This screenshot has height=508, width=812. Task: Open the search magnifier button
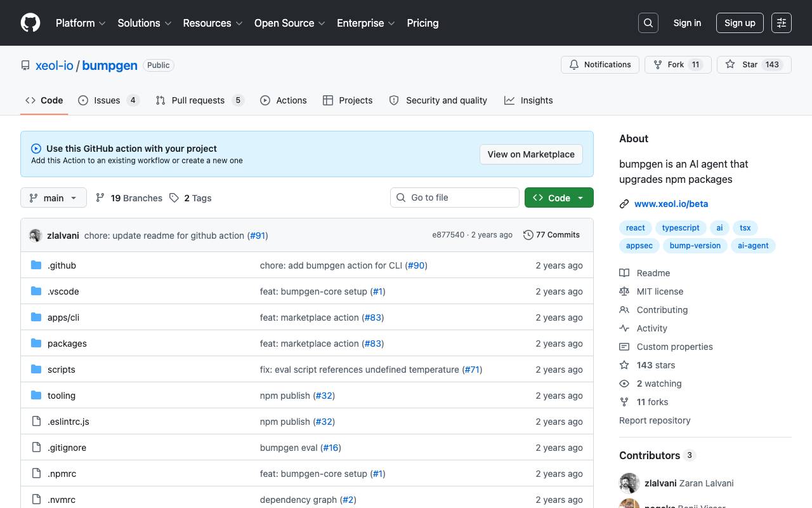pos(648,23)
